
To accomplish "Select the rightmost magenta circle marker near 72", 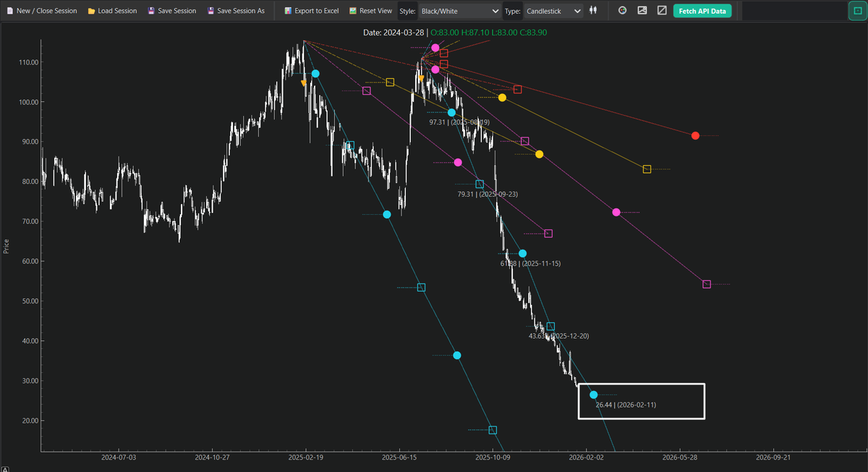I will pyautogui.click(x=616, y=212).
